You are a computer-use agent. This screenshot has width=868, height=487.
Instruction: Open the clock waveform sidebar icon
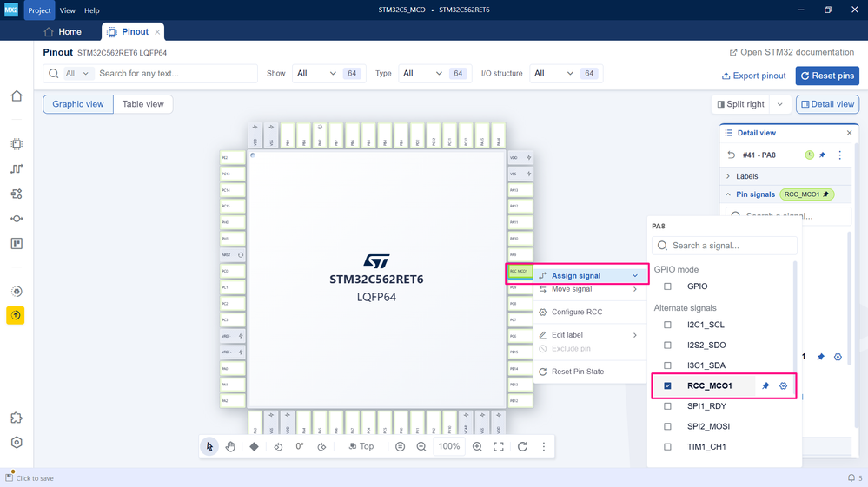17,168
